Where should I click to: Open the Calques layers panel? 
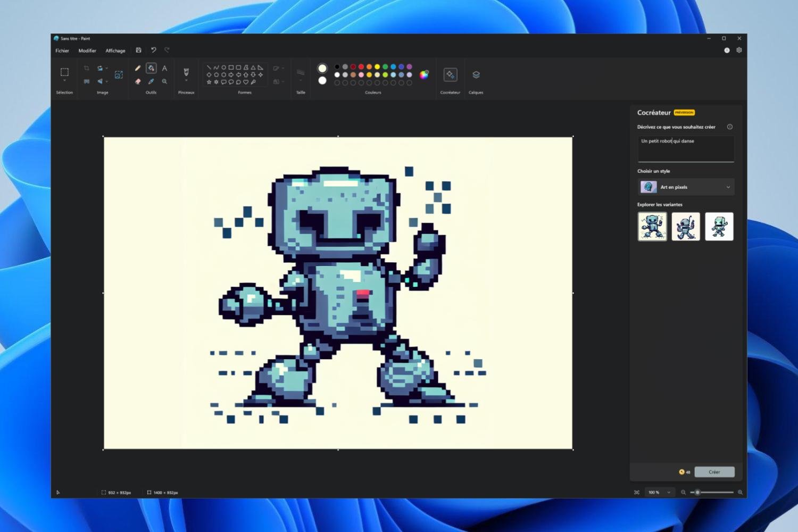point(476,75)
